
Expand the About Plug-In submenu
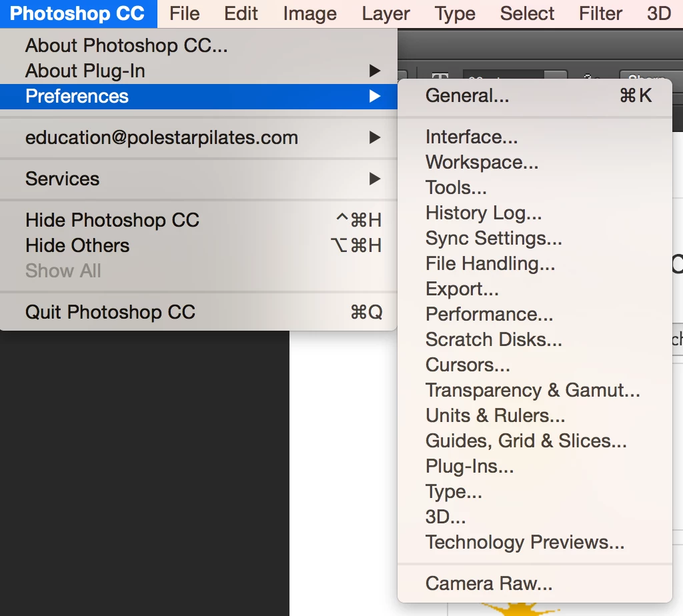coord(199,71)
